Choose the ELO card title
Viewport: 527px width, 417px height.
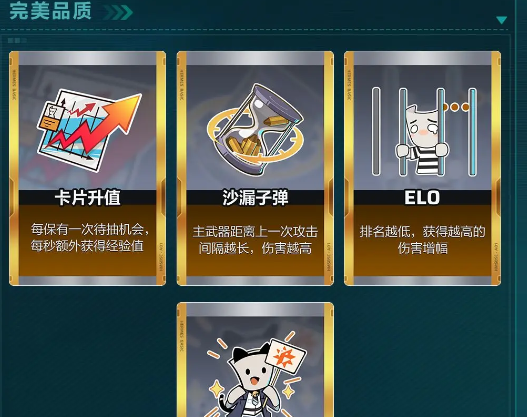tap(422, 198)
